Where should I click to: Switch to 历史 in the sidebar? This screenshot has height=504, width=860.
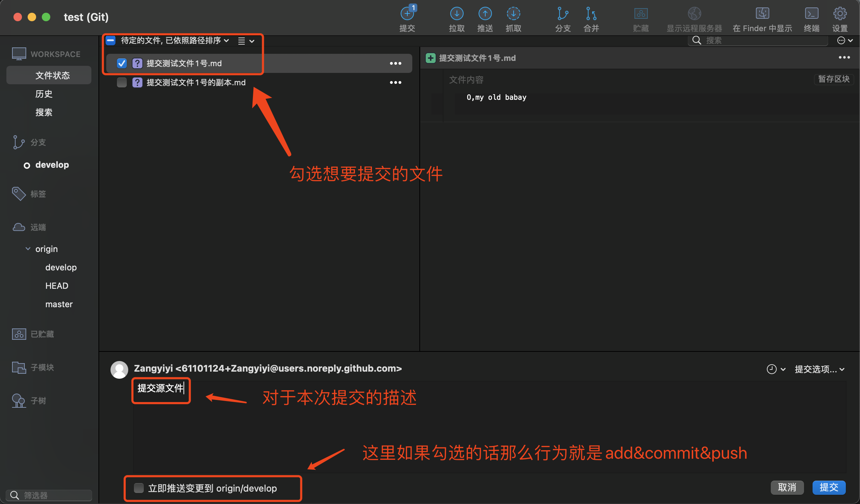tap(44, 94)
